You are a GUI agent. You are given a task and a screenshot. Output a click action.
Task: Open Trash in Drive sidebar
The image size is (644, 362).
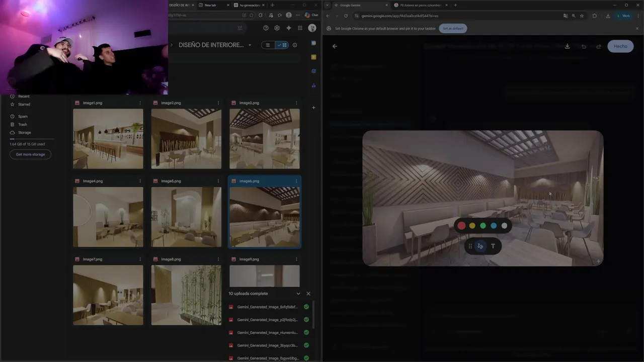pos(23,124)
